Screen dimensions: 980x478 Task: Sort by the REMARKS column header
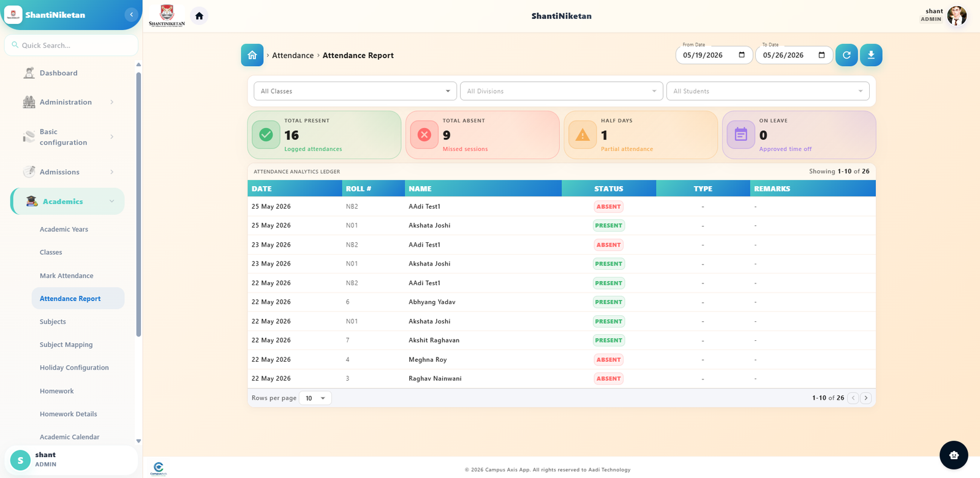click(813, 189)
